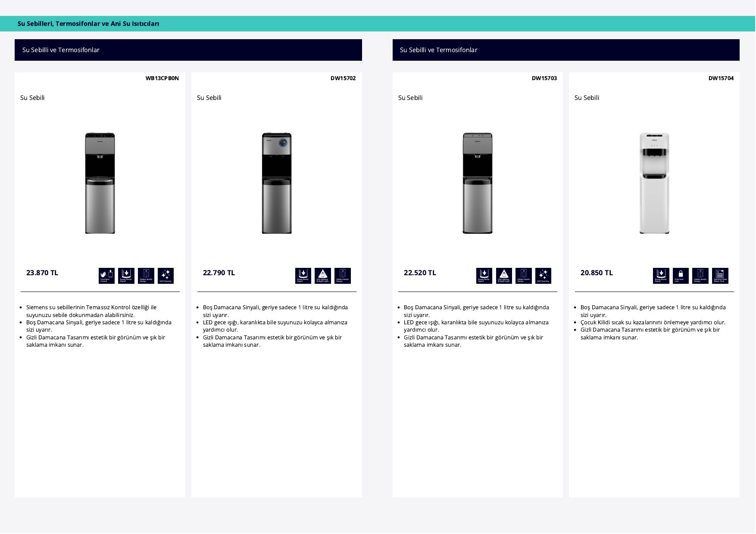Select the white DW15704 water dispenser image

(x=654, y=183)
